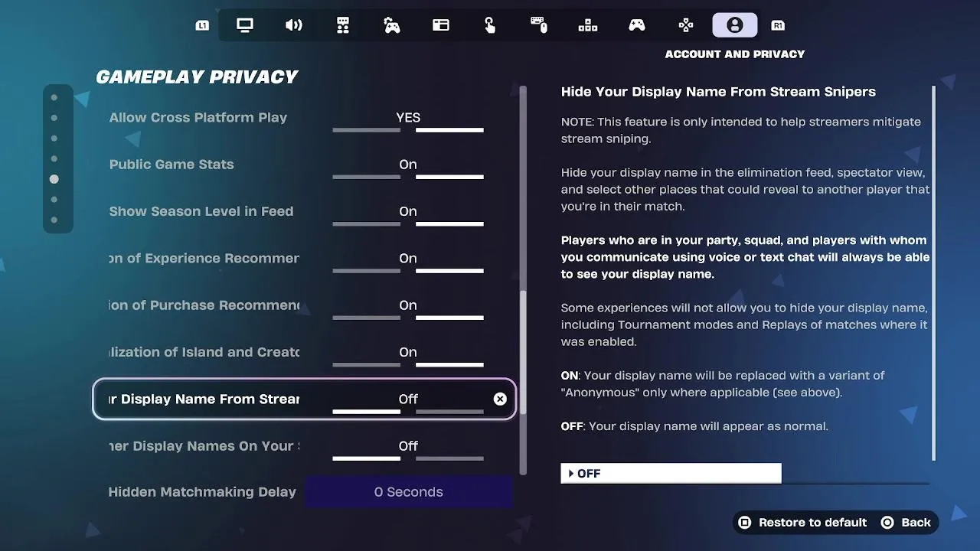
Task: Click the "Show Season Level in Feed" label
Action: pyautogui.click(x=201, y=211)
